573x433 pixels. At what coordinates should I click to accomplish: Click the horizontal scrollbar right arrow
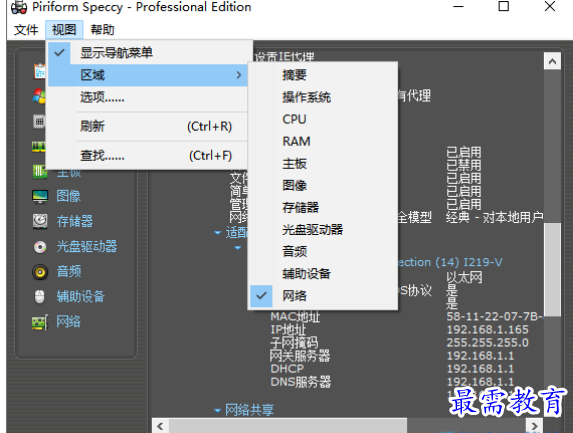click(x=534, y=426)
